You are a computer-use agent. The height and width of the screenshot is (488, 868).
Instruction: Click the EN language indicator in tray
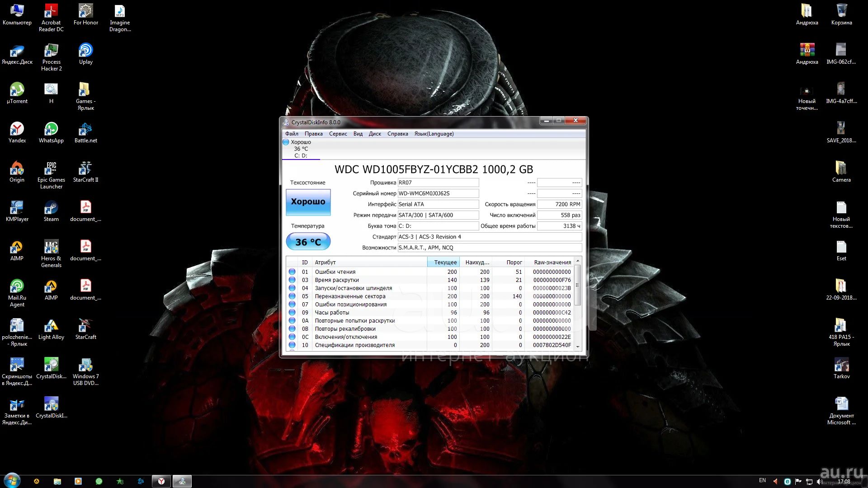(x=762, y=480)
